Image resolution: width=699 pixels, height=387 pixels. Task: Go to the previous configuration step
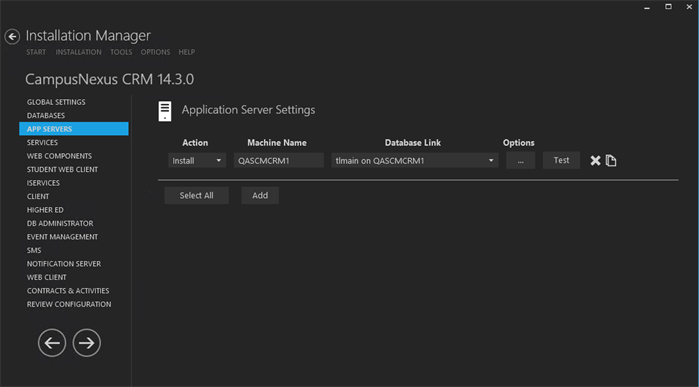point(52,343)
